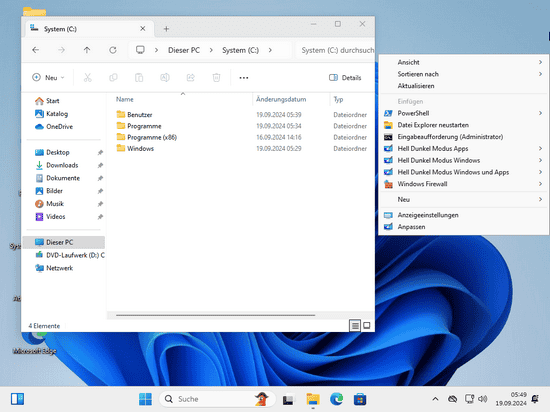Expand chevron after Dieser PC breadcrumb

[x=211, y=50]
